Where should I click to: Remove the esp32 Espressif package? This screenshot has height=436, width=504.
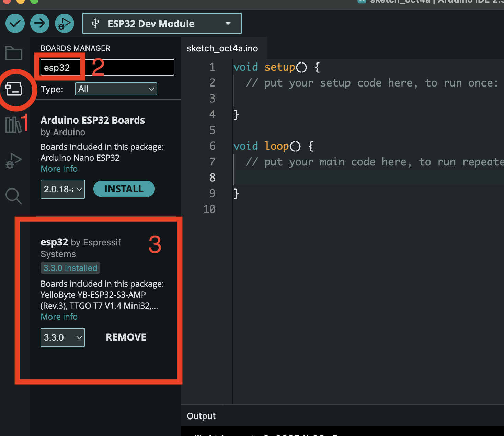coord(126,337)
